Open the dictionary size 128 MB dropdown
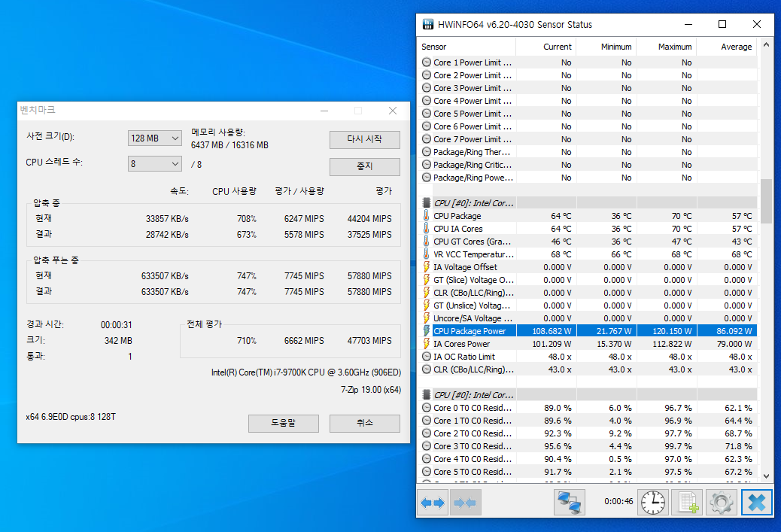The height and width of the screenshot is (532, 781). click(154, 138)
